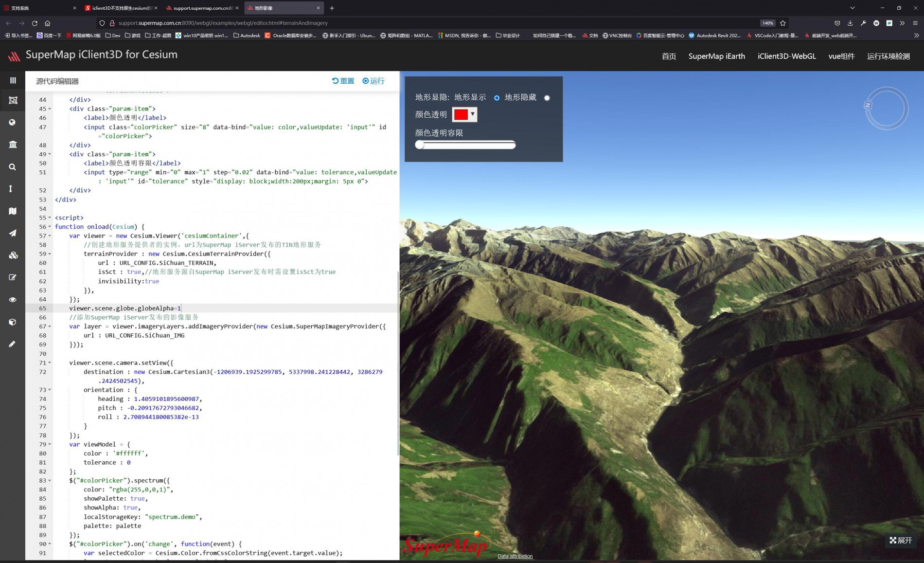Click the SuperMap iClient3D for Cesium logo title
The image size is (924, 563).
[101, 54]
